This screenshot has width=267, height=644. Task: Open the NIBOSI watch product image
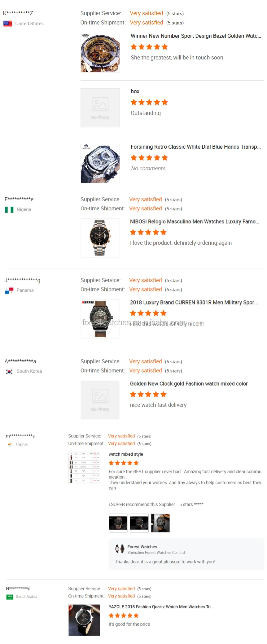tap(100, 238)
